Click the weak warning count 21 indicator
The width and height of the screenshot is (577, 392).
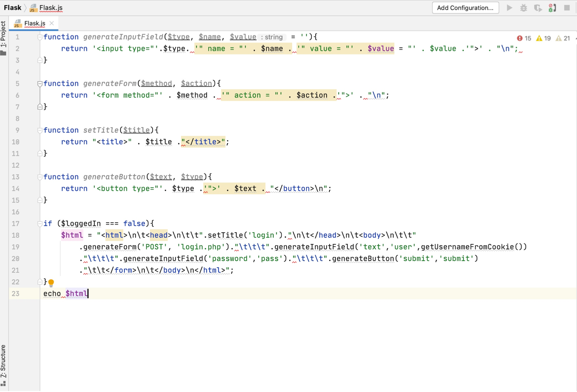coord(563,38)
